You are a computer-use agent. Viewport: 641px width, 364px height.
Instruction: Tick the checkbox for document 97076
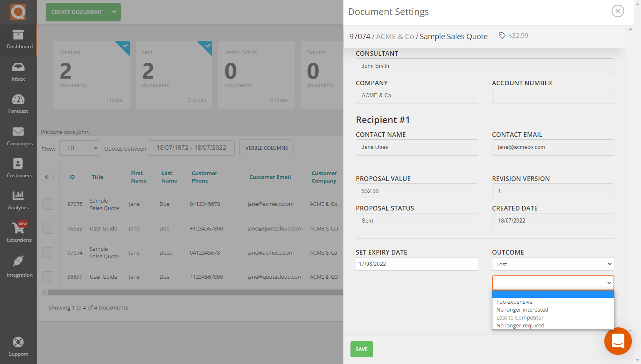point(48,204)
